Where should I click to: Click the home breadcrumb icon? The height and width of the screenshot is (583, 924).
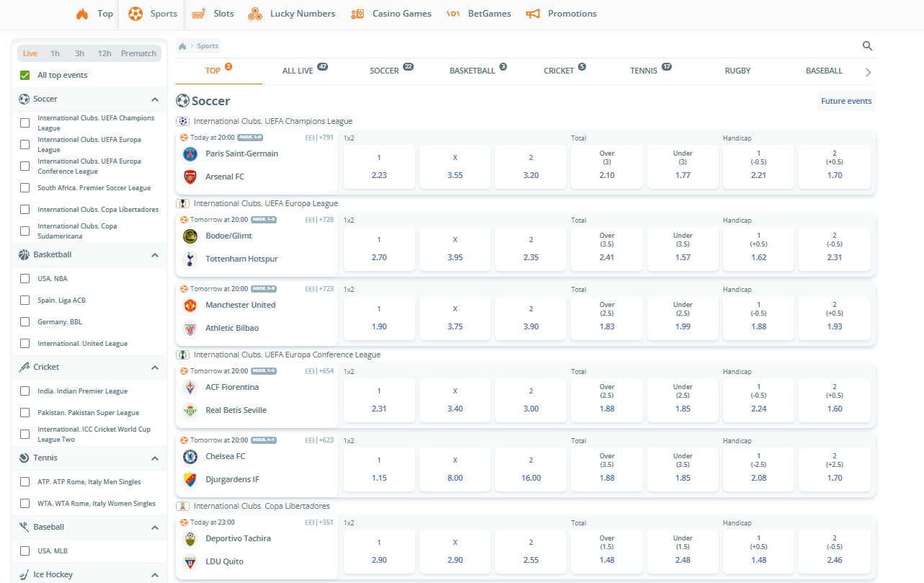pyautogui.click(x=182, y=46)
